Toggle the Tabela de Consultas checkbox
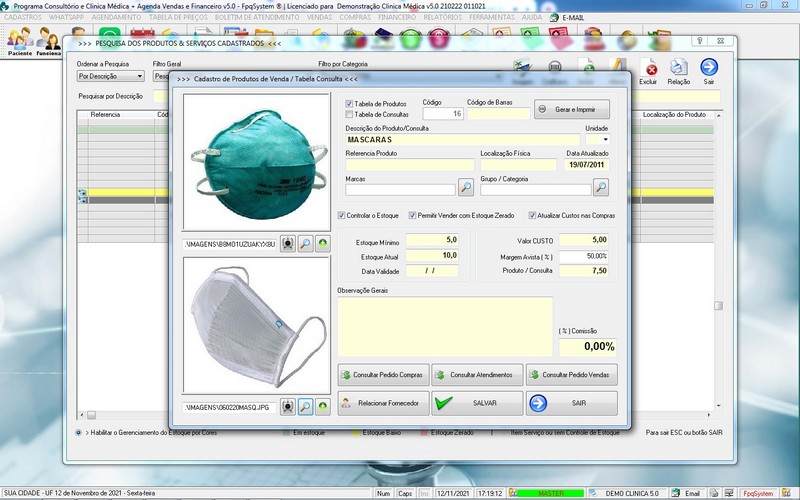The width and height of the screenshot is (800, 500). [x=349, y=114]
